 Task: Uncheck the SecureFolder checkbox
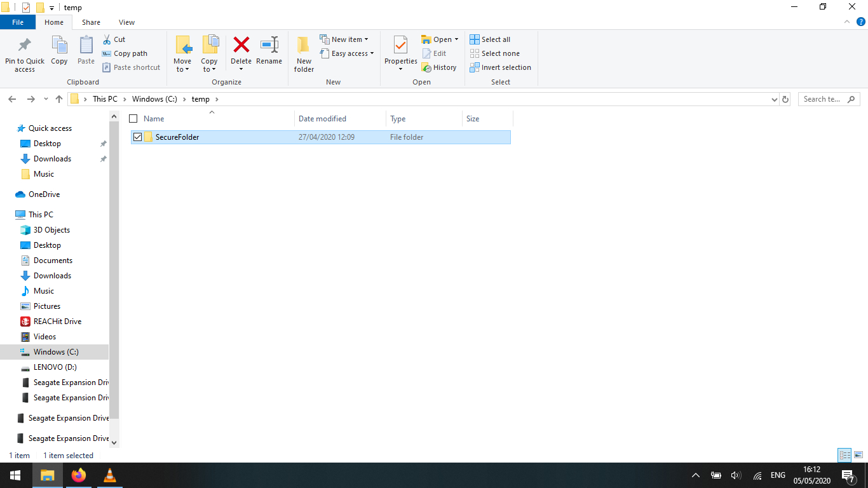tap(137, 137)
